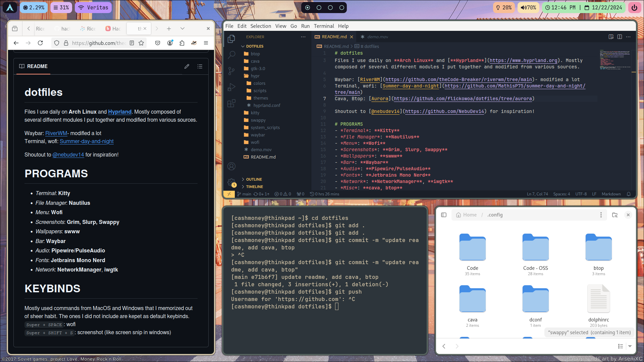Image resolution: width=644 pixels, height=362 pixels.
Task: Click the power button in top bar
Action: [634, 7]
